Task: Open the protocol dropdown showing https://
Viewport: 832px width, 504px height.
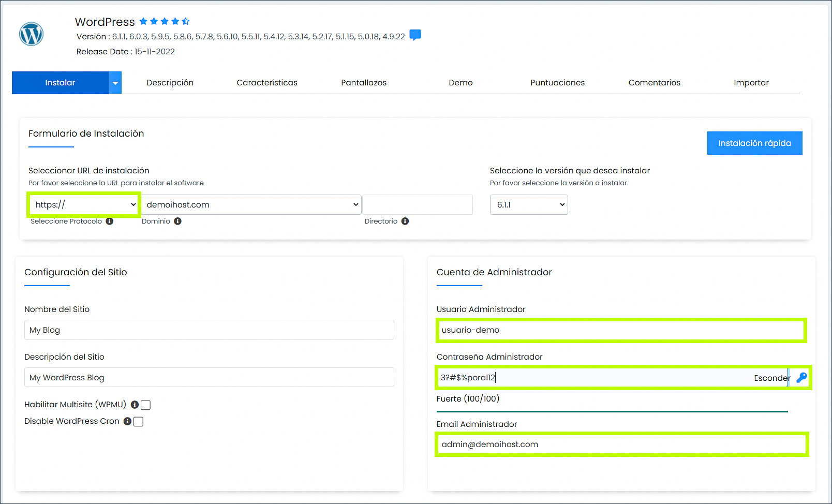Action: [83, 204]
